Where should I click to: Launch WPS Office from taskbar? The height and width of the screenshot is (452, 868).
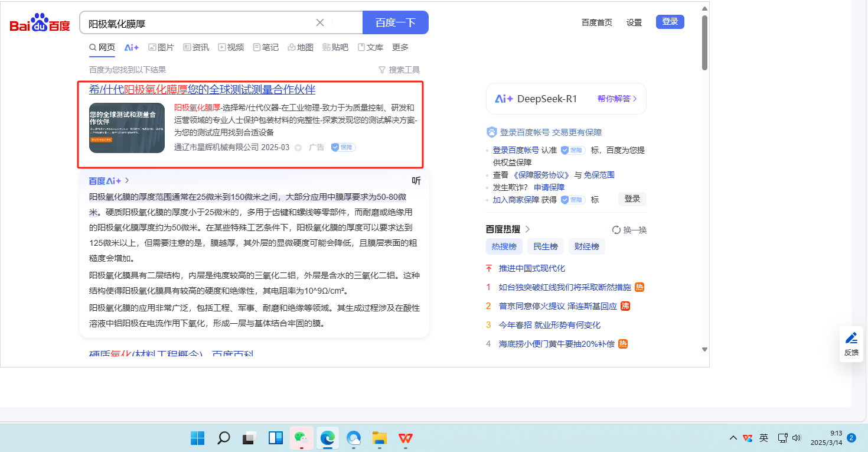point(405,438)
